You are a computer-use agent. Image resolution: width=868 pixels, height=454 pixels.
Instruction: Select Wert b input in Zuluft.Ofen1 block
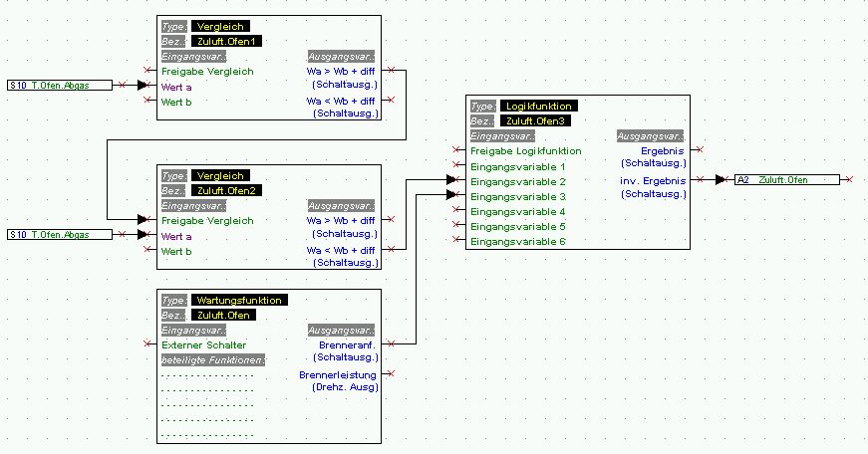click(176, 102)
